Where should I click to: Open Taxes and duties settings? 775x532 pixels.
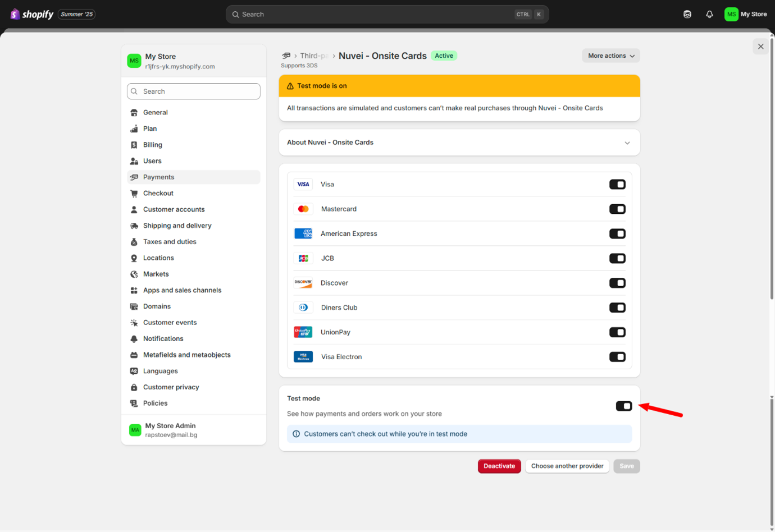click(x=194, y=242)
